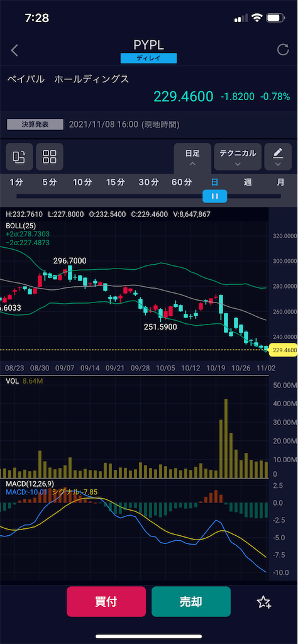Image resolution: width=298 pixels, height=644 pixels.
Task: Click the MACD:-10.01 value
Action: tap(26, 492)
